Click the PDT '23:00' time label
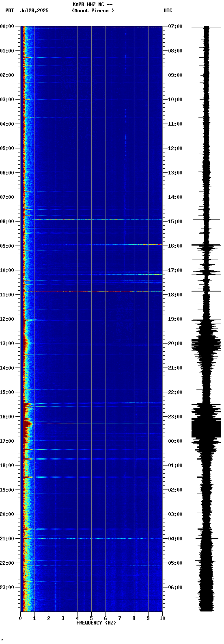Screen dimensions: 224x644 (x=7, y=587)
